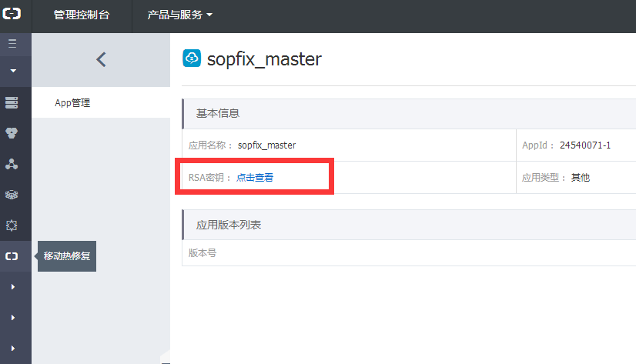
Task: Go back using the left chevron arrow
Action: pos(101,59)
